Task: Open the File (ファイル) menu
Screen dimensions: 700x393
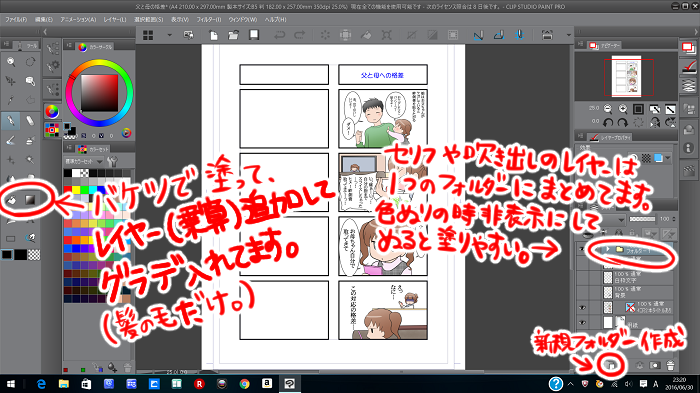Action: click(16, 20)
